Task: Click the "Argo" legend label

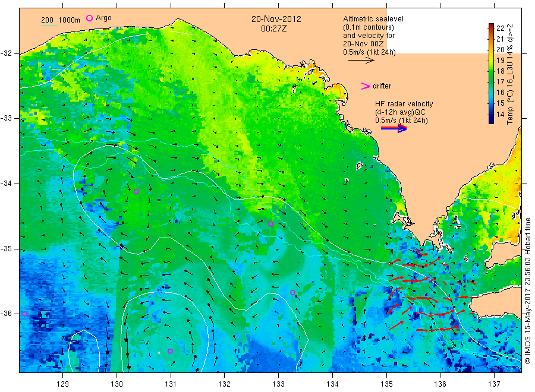Action: coord(103,18)
